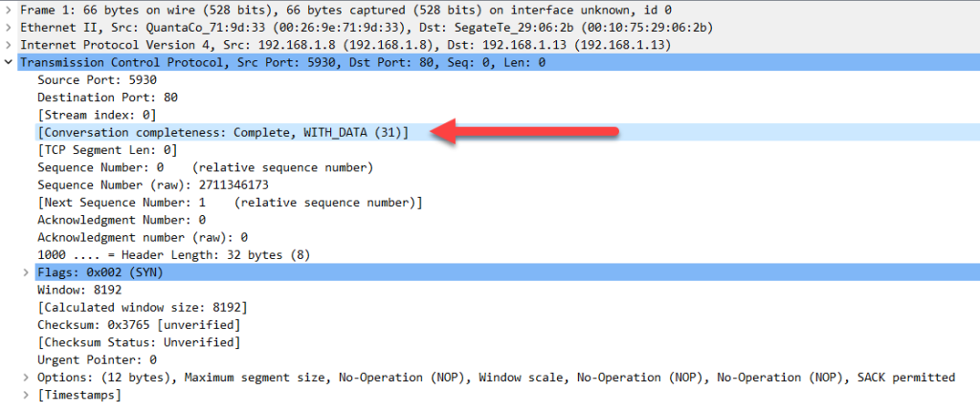Click the Urgent Pointer: 0 row
The image size is (980, 412).
(x=97, y=359)
